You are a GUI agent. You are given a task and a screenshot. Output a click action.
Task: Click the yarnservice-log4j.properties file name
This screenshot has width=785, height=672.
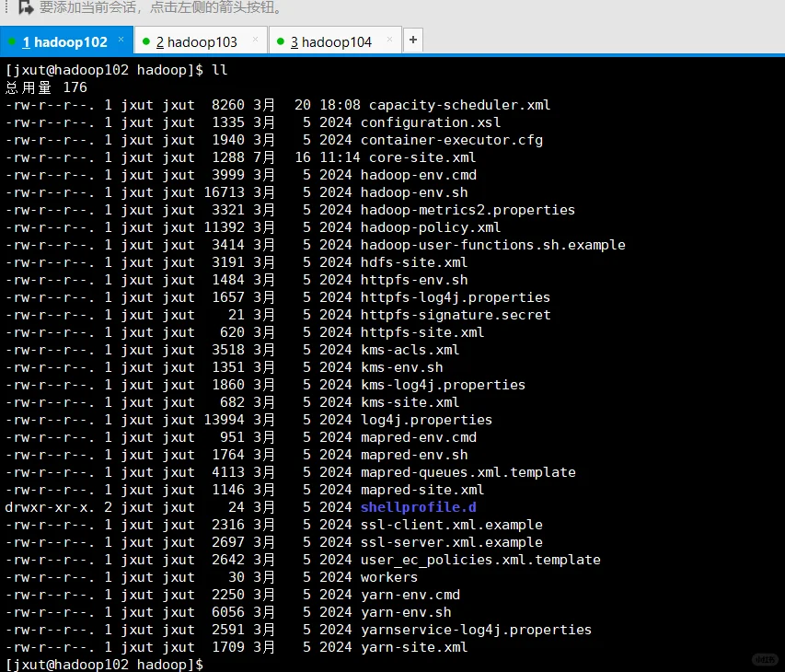tap(476, 630)
